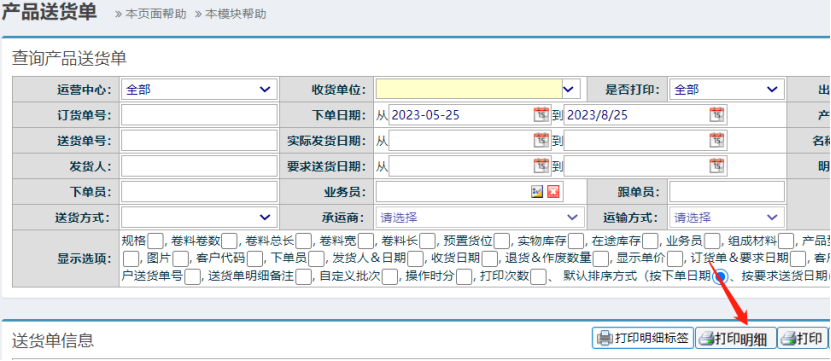Open calendar for 下单日期 end date
The image size is (831, 361).
(717, 115)
